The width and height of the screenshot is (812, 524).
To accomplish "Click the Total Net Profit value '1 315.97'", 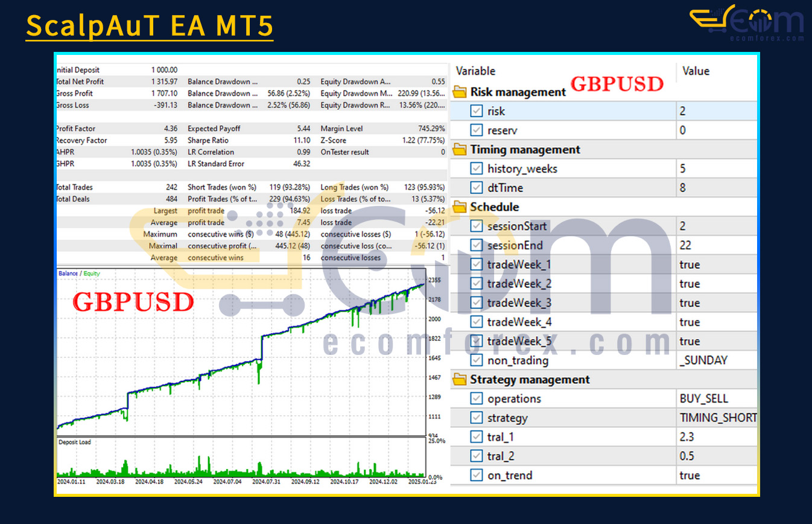I will [x=165, y=81].
